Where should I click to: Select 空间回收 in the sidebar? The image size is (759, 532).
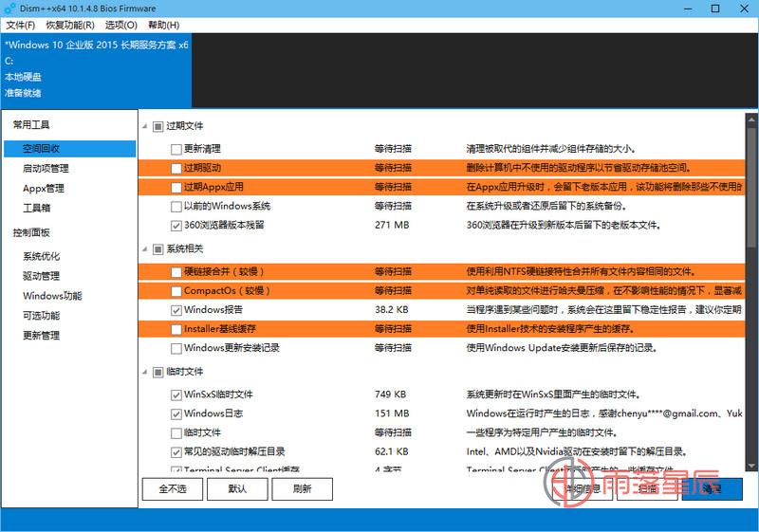pyautogui.click(x=69, y=149)
